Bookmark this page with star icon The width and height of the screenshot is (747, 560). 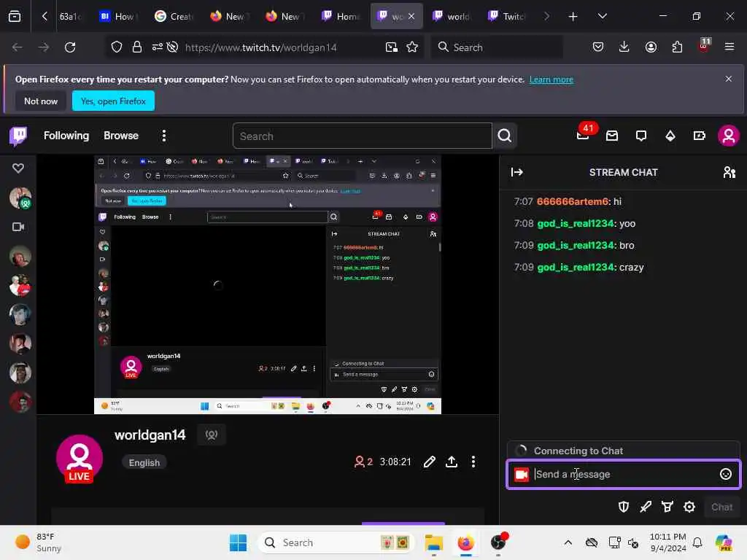click(x=412, y=47)
